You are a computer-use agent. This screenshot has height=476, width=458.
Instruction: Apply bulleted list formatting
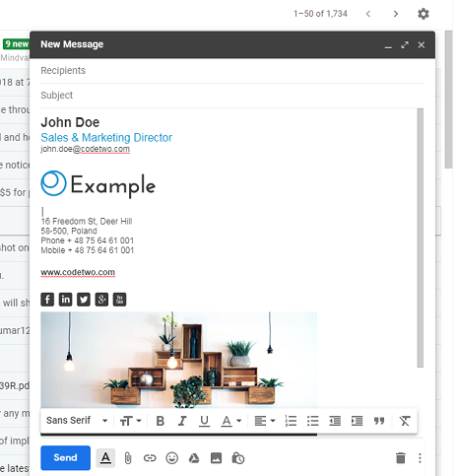313,421
